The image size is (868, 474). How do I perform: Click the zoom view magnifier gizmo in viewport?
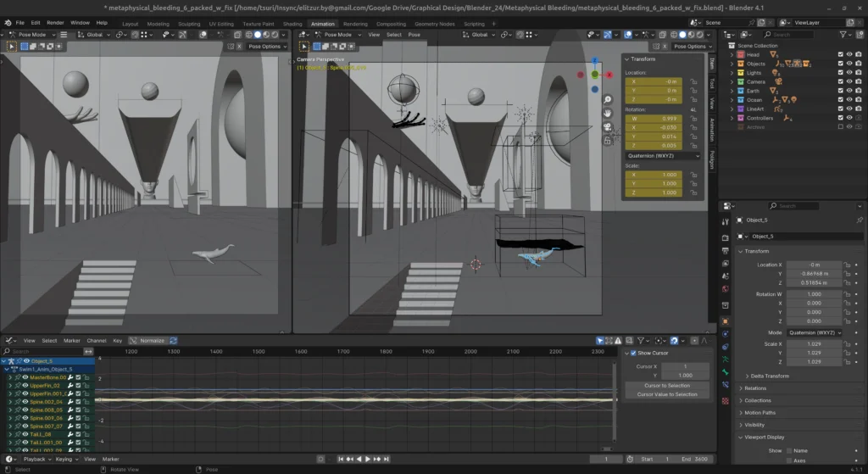[x=607, y=100]
